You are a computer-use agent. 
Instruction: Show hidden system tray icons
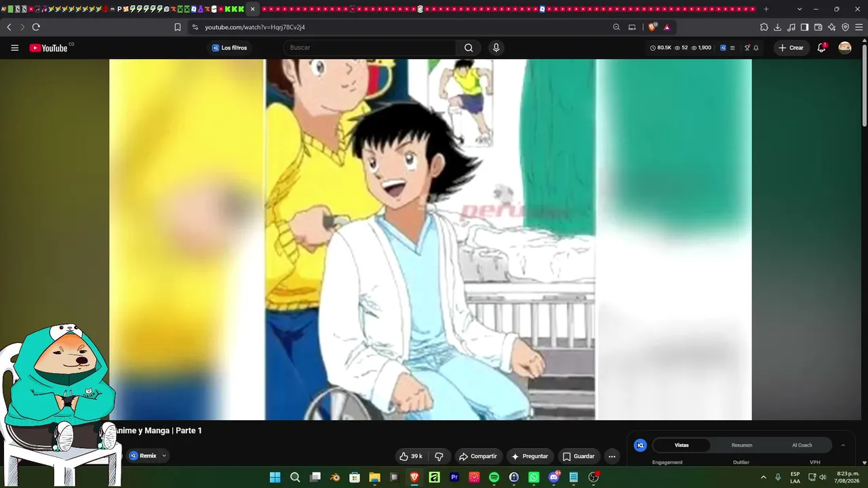pyautogui.click(x=764, y=477)
